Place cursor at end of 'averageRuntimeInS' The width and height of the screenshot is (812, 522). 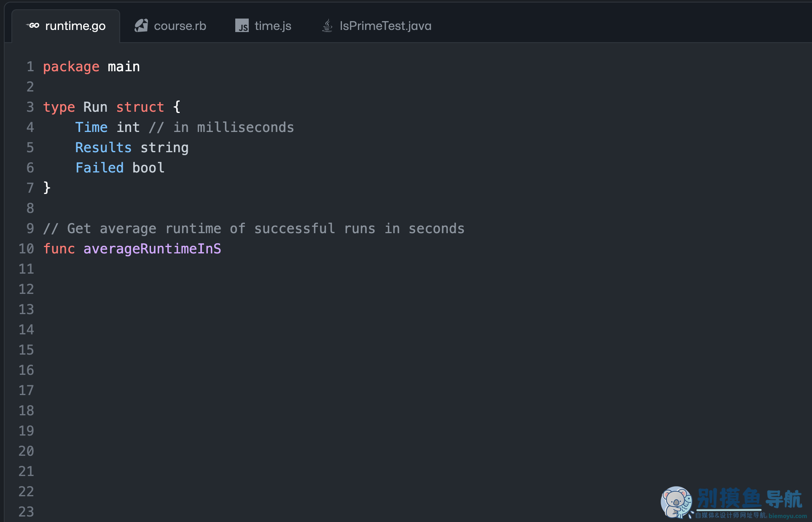[221, 249]
